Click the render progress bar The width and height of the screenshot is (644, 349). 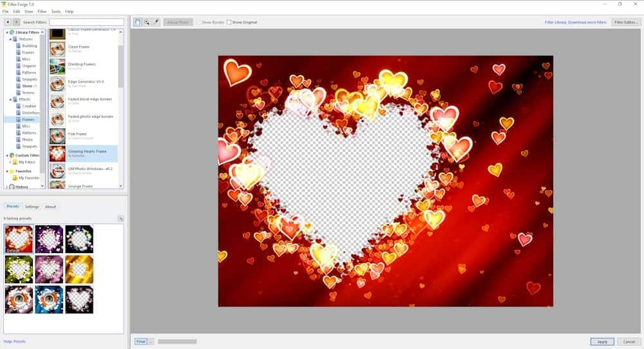click(177, 341)
